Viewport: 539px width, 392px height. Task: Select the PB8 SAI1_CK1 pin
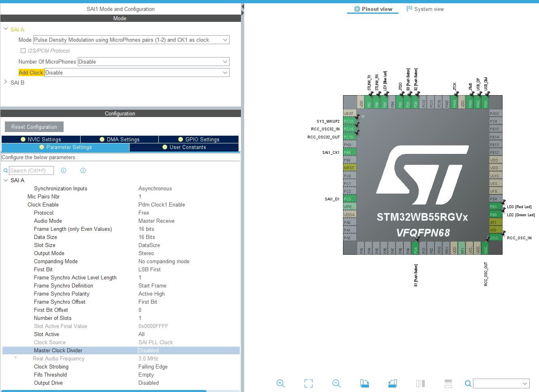[349, 152]
